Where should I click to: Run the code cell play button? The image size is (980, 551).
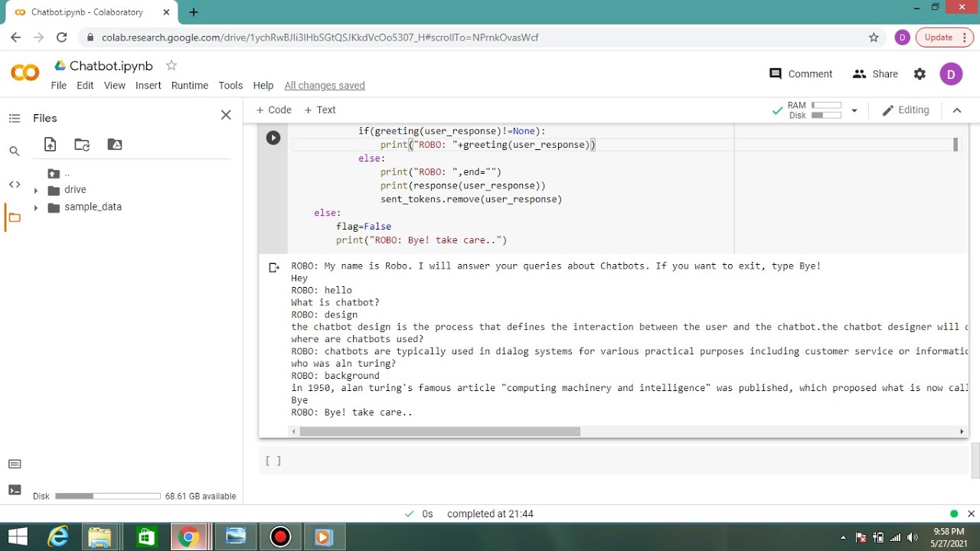coord(273,138)
